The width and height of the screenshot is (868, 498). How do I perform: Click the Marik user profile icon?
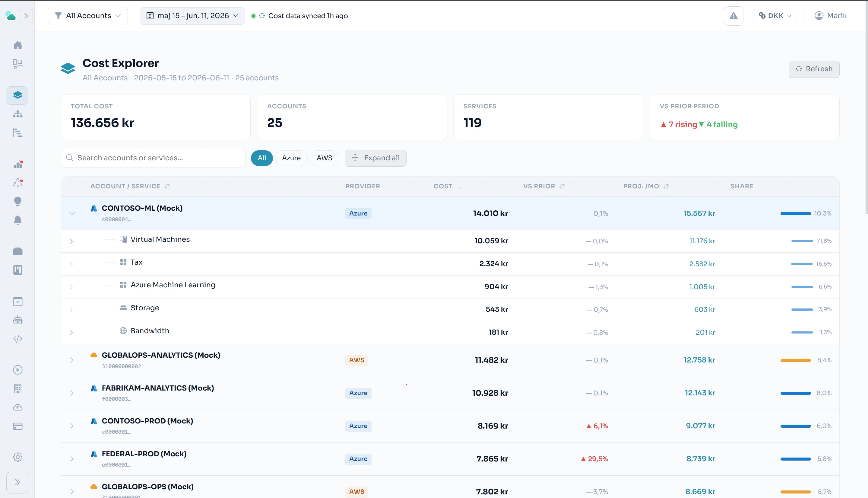819,16
